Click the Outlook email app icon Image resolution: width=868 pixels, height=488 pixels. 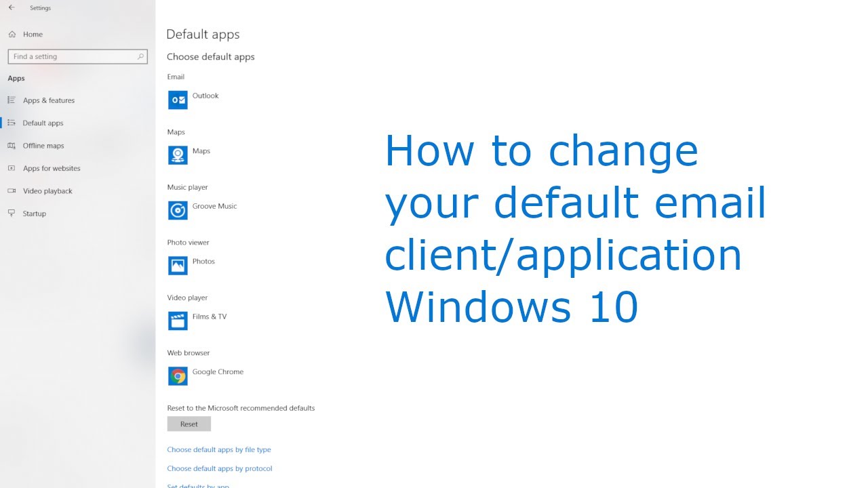[x=178, y=100]
